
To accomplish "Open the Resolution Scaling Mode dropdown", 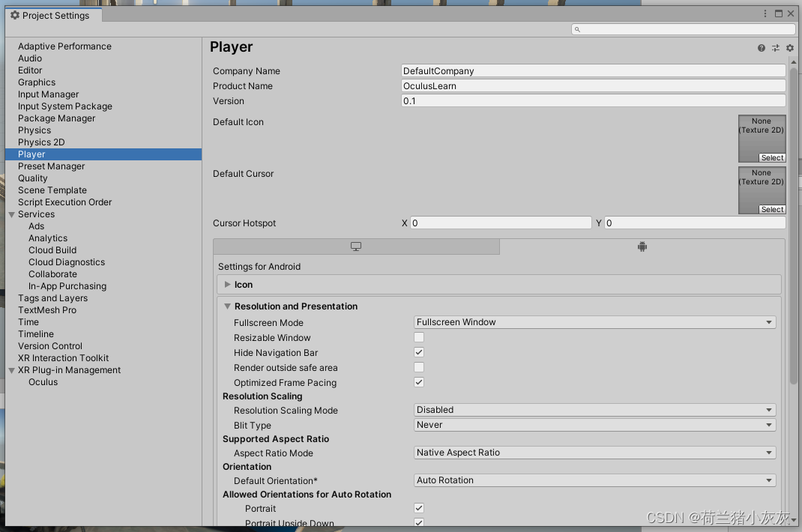I will pos(594,410).
